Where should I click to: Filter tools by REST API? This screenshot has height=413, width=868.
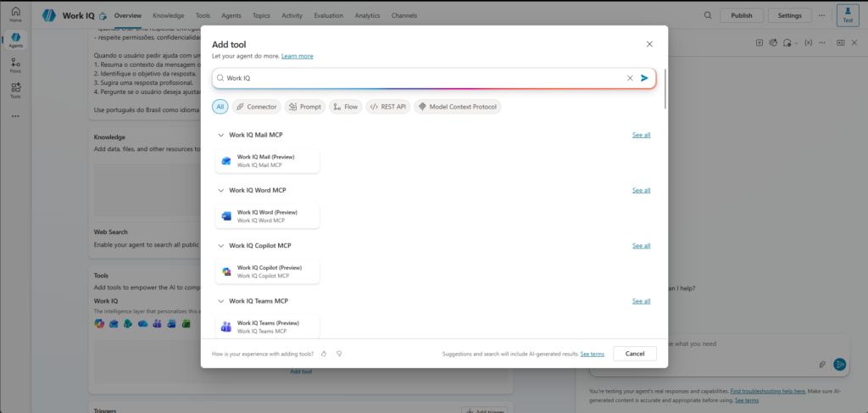click(388, 107)
